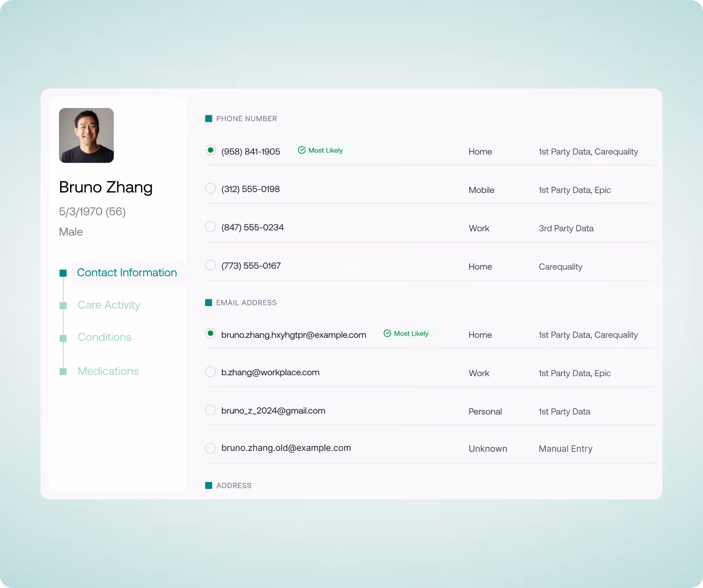Click the 3rd Party Data source
703x588 pixels.
566,229
